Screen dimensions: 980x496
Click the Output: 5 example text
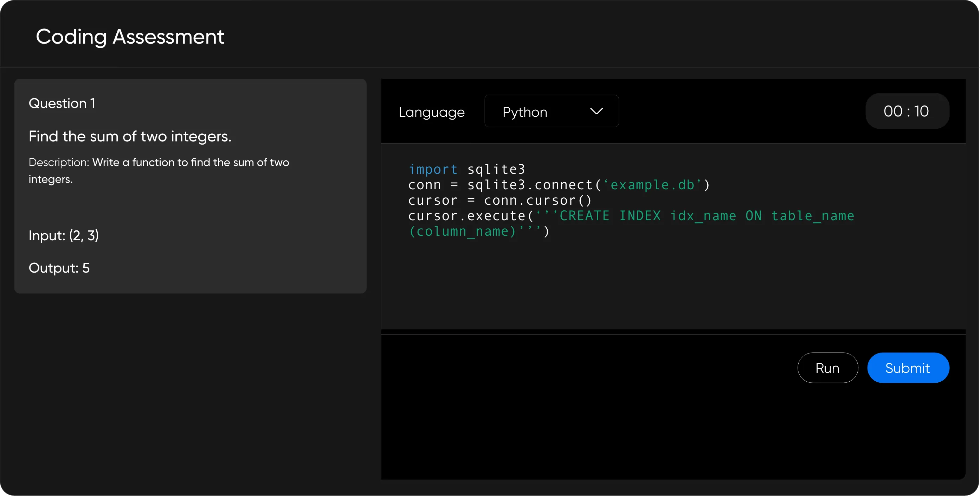59,267
